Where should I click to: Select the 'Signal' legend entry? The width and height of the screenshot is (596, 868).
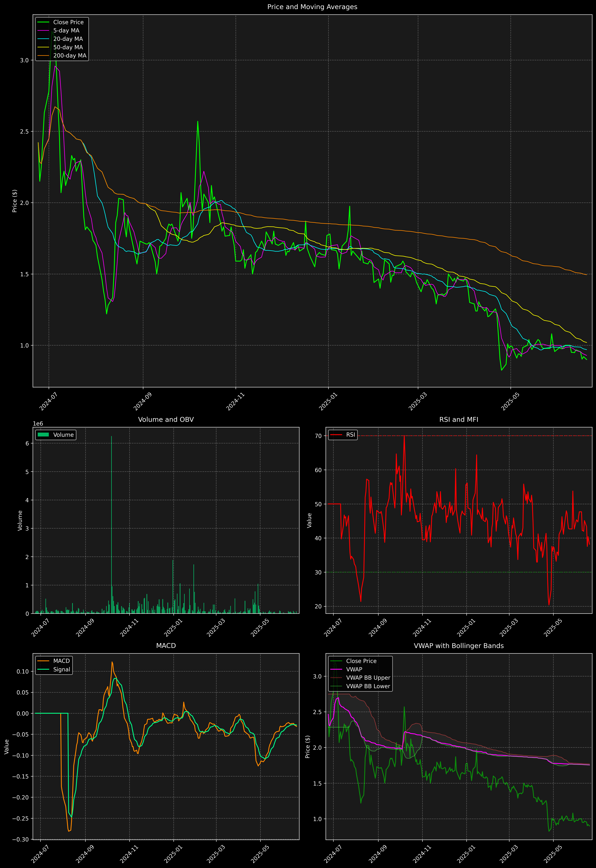tap(62, 669)
